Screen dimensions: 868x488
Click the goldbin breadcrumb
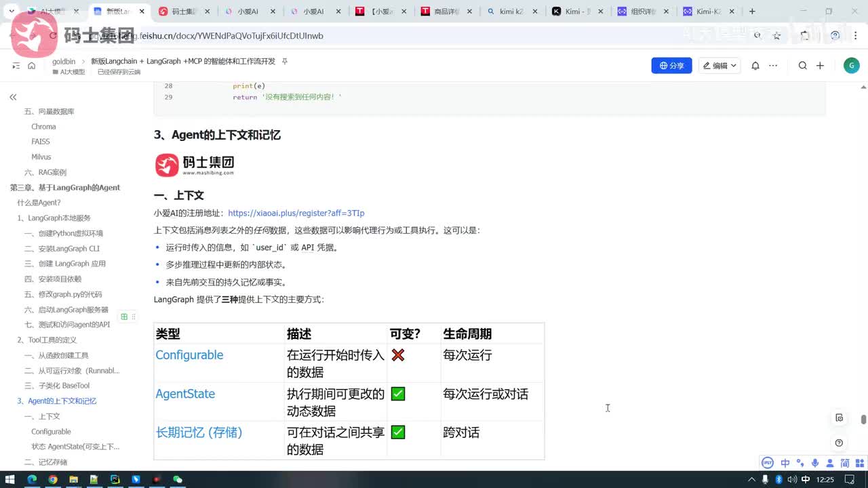coord(64,61)
